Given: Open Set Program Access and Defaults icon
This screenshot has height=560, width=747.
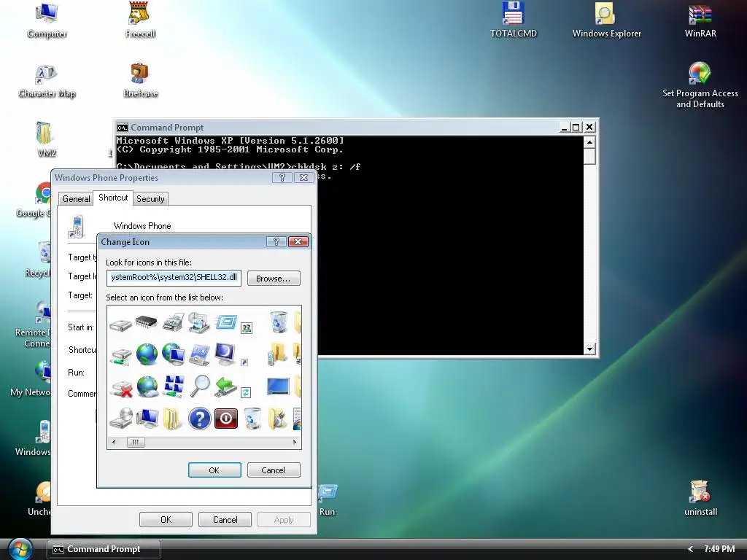Looking at the screenshot, I should pyautogui.click(x=700, y=85).
